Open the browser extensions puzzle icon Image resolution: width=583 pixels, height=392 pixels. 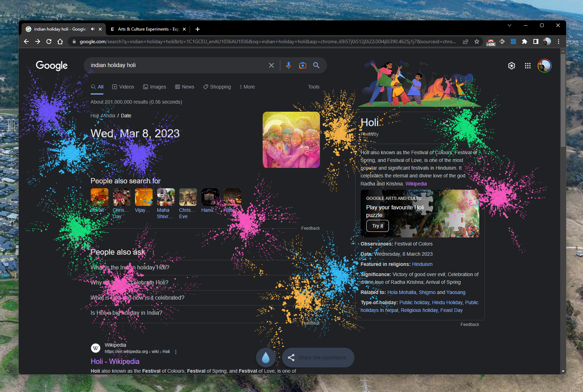525,41
